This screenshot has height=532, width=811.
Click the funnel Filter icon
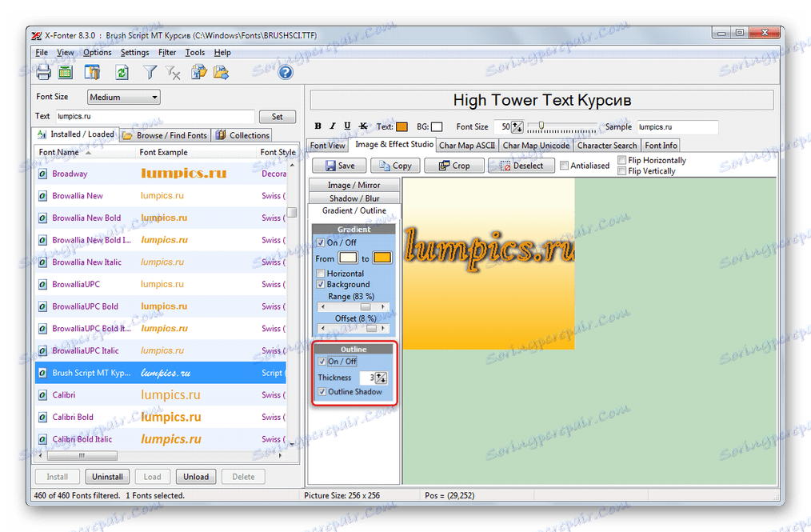point(150,72)
